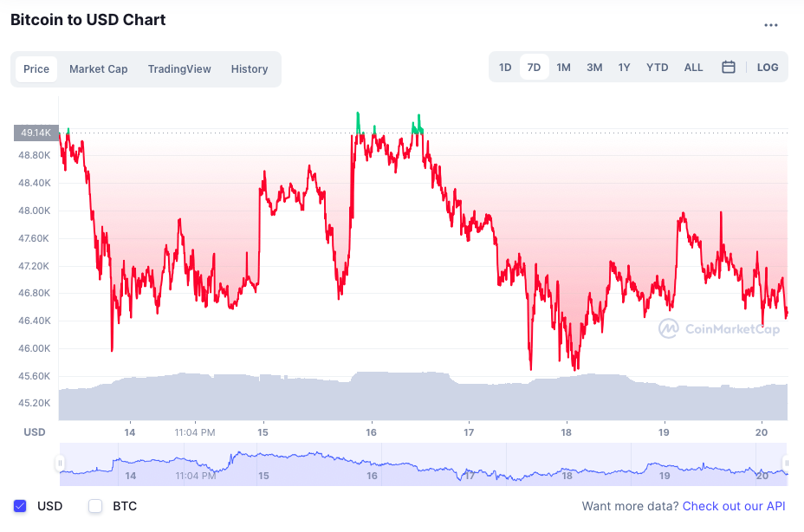Choose the 3M time range
The width and height of the screenshot is (804, 532).
click(594, 68)
